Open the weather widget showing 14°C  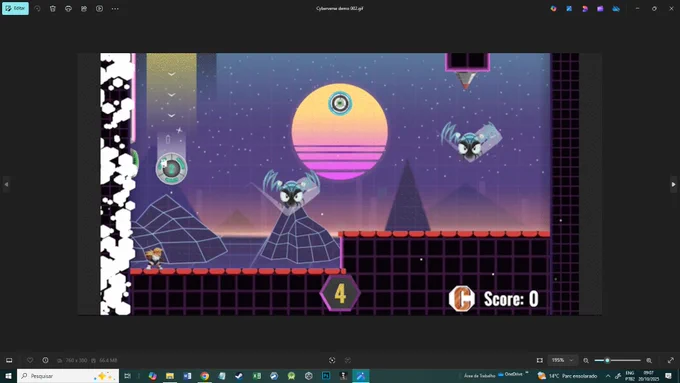coord(567,376)
